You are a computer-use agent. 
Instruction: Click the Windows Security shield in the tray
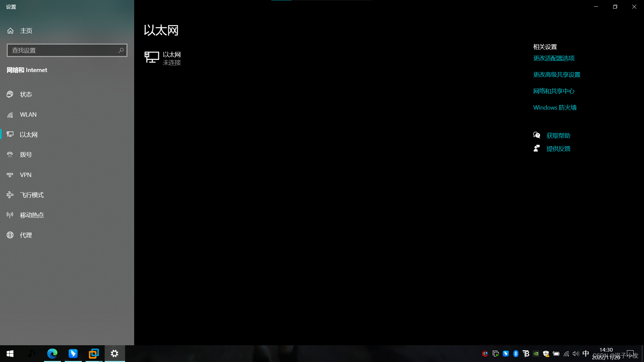pyautogui.click(x=546, y=354)
